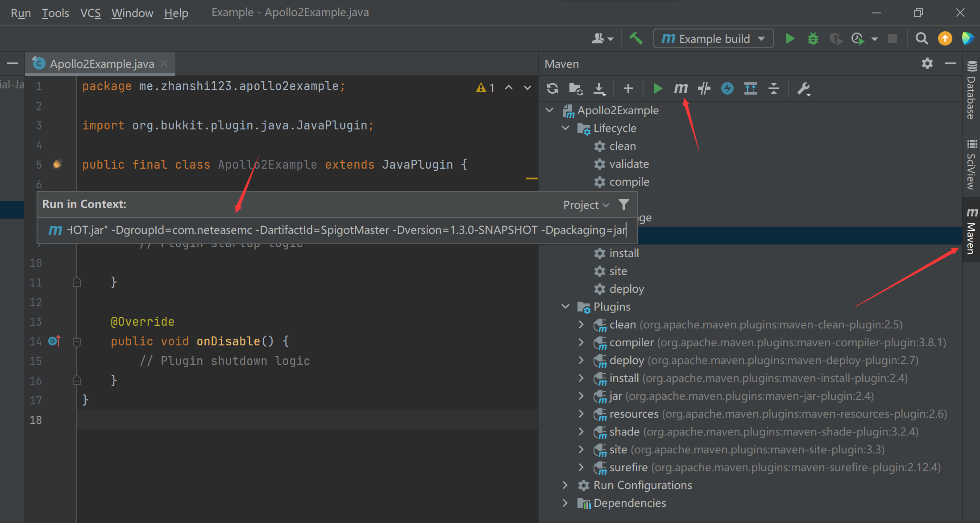Reload all Maven projects
The width and height of the screenshot is (980, 523).
click(x=552, y=88)
